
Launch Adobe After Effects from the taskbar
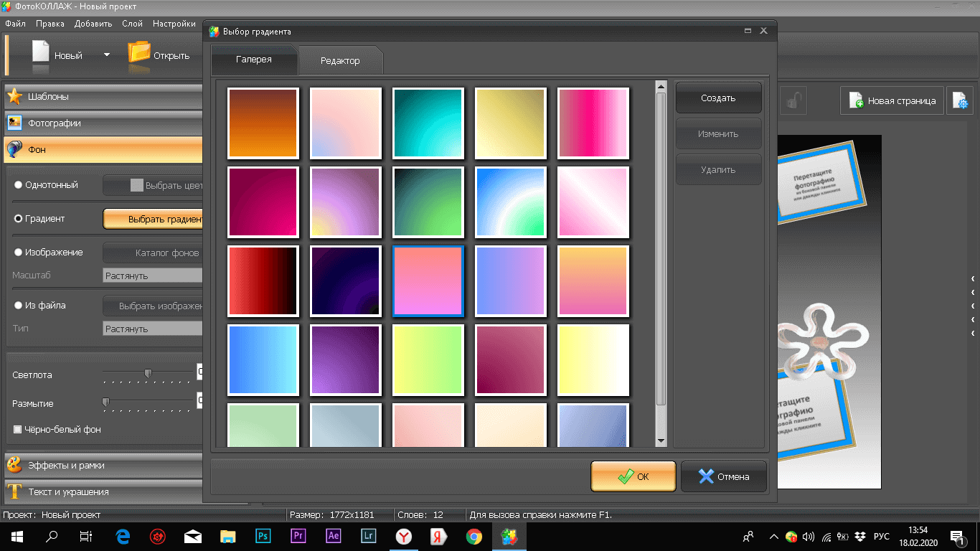click(333, 536)
